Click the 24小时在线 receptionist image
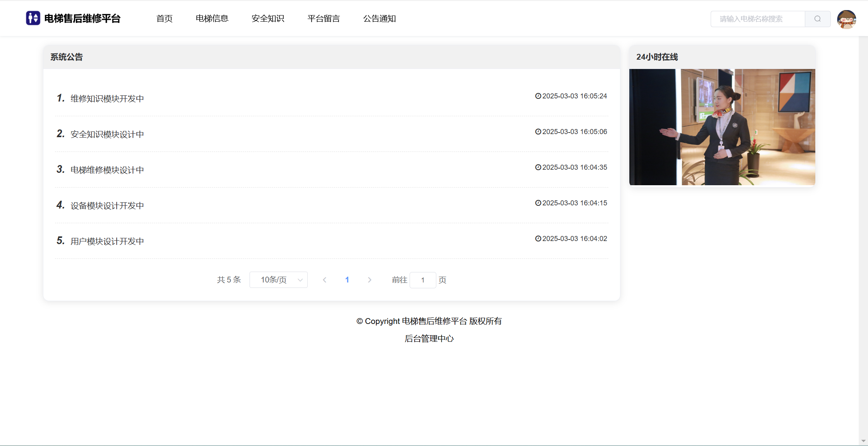 click(x=722, y=127)
